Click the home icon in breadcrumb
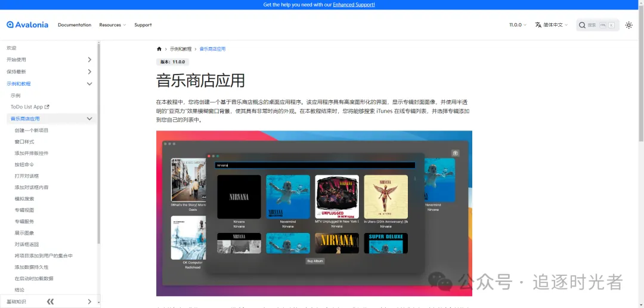Viewport: 644px width, 308px height. point(159,49)
